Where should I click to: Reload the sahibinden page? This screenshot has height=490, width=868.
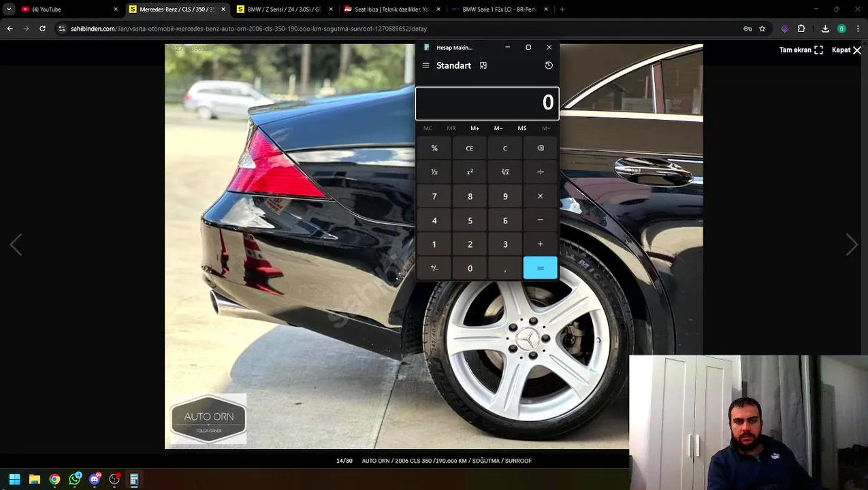(42, 29)
